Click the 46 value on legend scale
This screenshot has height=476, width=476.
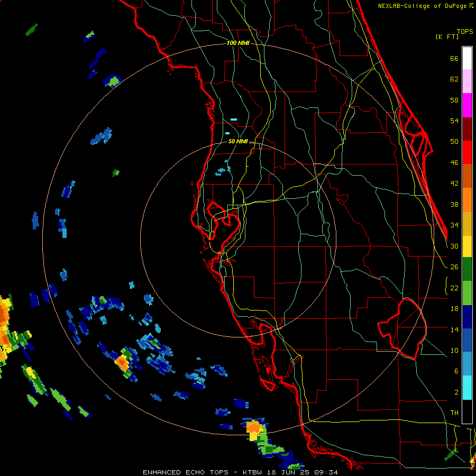[x=454, y=162]
